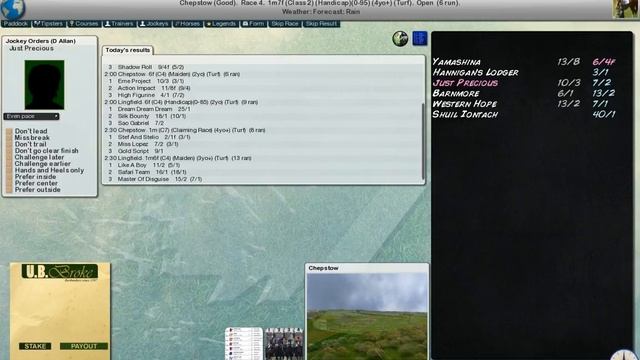Click Just Precious 7/2 current odds

tap(602, 83)
